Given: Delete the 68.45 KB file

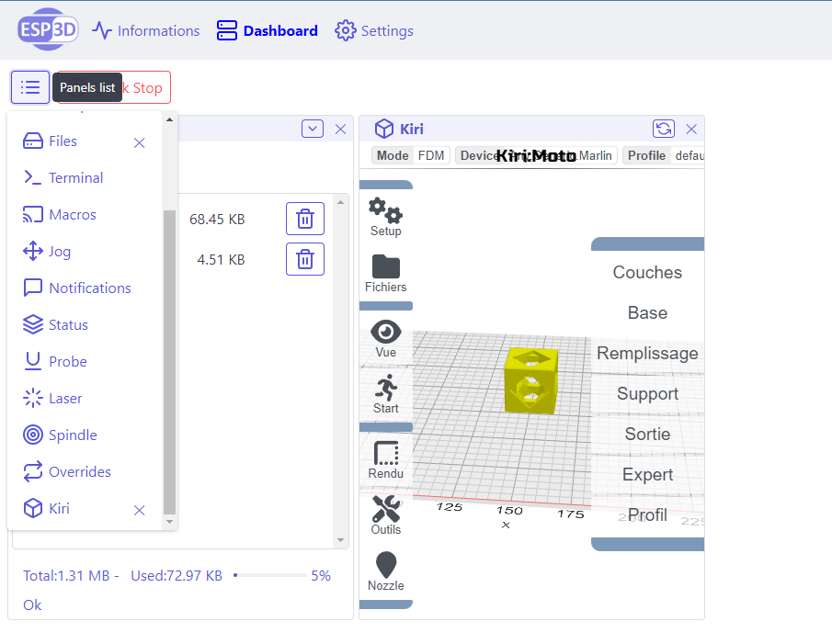Looking at the screenshot, I should (x=305, y=219).
